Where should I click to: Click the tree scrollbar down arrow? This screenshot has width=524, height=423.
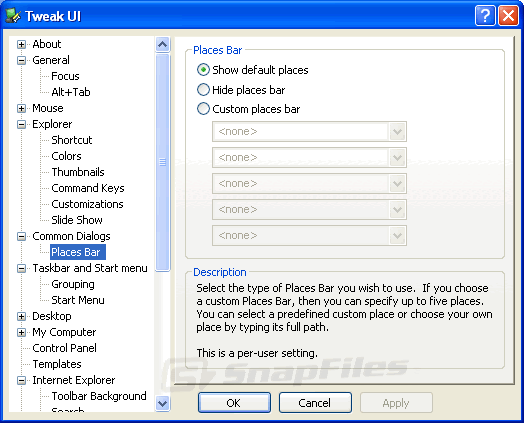[x=163, y=404]
